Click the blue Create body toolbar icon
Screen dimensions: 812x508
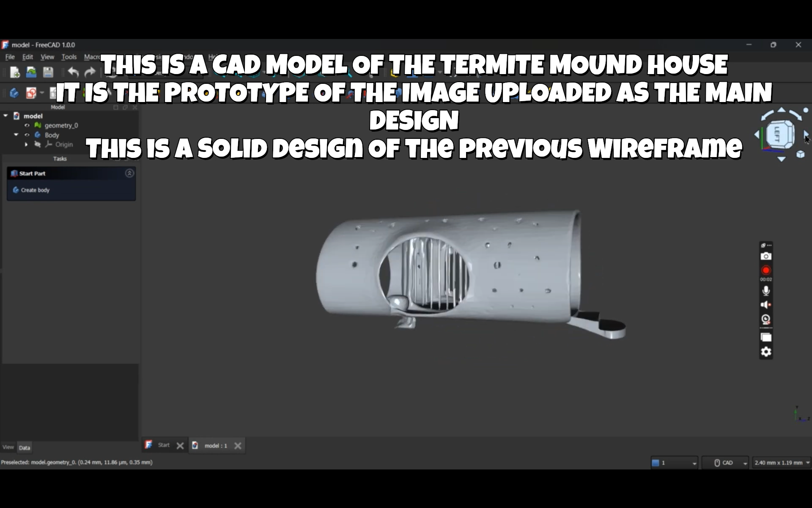coord(14,93)
